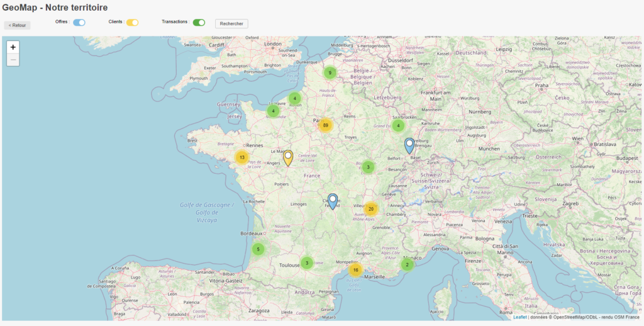Screen dimensions: 644x326
Task: Open the cluster of 16 near Montpellier
Action: (x=355, y=270)
